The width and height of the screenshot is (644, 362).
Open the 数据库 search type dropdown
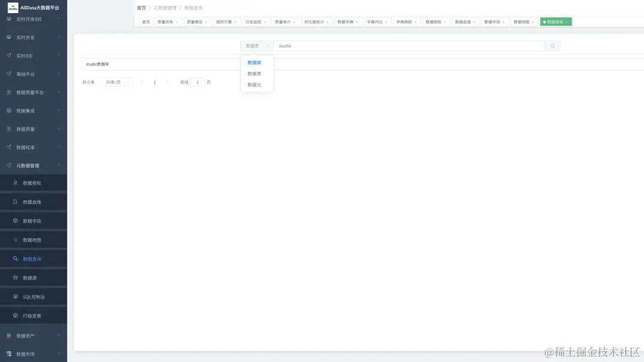pyautogui.click(x=257, y=46)
